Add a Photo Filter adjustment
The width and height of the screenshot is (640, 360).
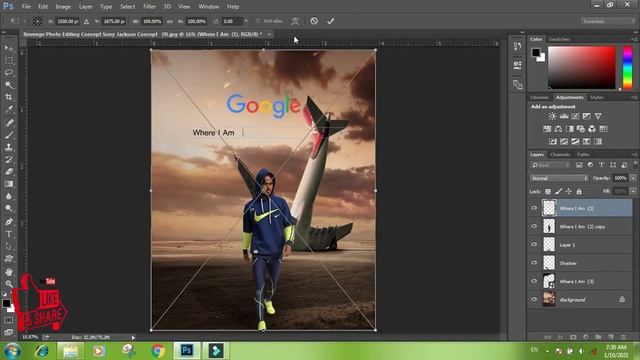(580, 129)
